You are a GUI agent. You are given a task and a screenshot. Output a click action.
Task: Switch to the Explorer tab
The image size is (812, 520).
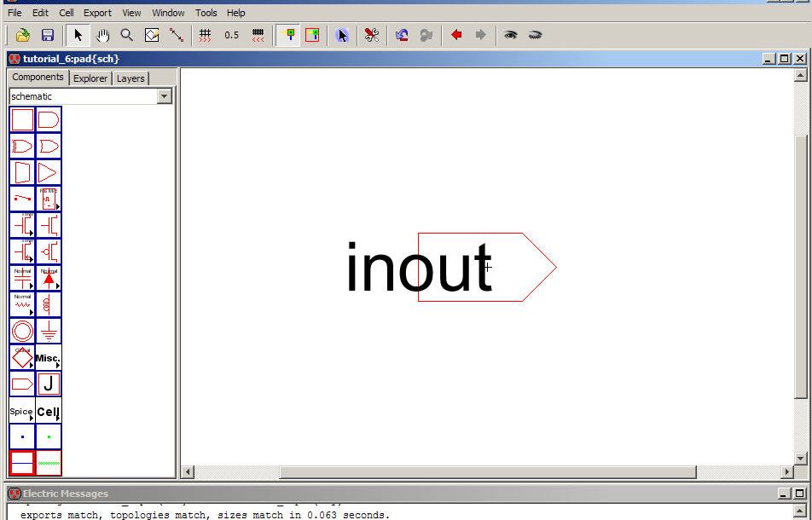90,78
